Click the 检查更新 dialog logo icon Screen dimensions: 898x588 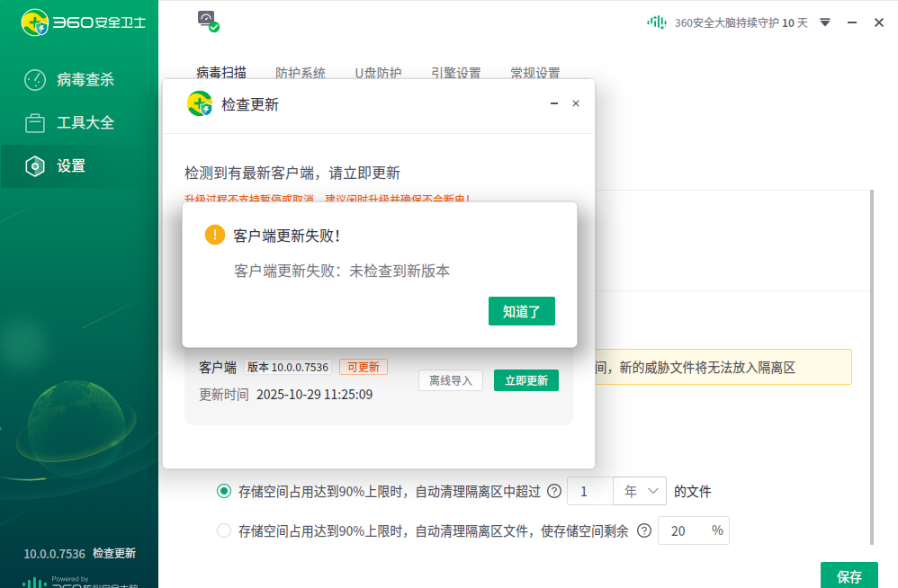pyautogui.click(x=199, y=103)
